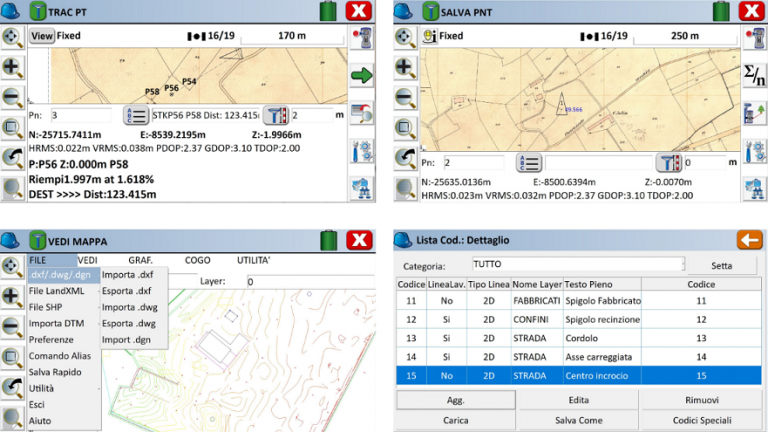Click zoom extents icon in SALVA PNT
The height and width of the screenshot is (432, 768).
coord(406,38)
